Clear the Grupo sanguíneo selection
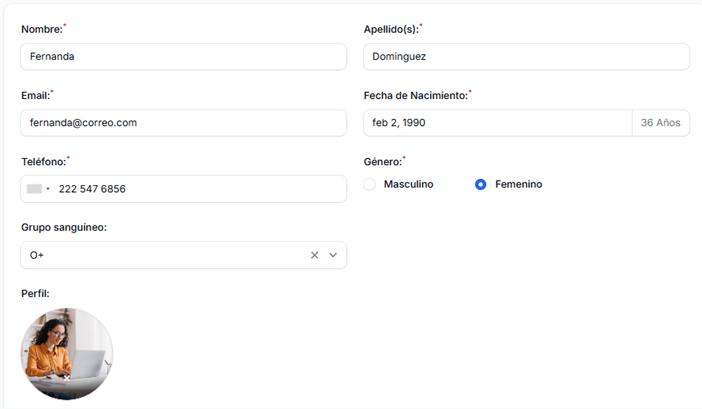The height and width of the screenshot is (409, 702). point(314,255)
